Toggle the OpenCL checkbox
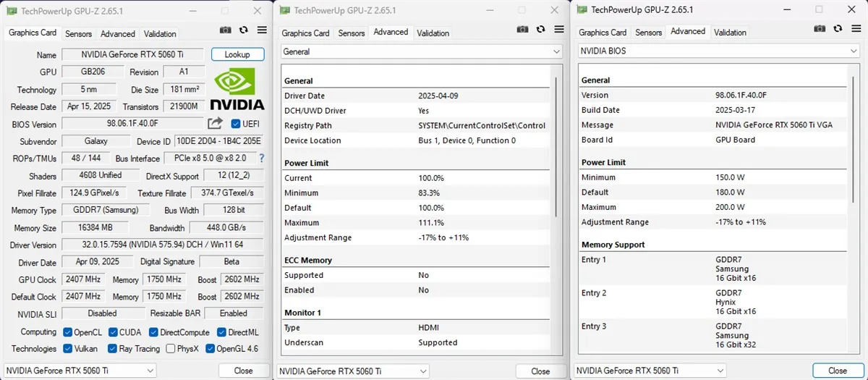868x380 pixels. click(67, 332)
